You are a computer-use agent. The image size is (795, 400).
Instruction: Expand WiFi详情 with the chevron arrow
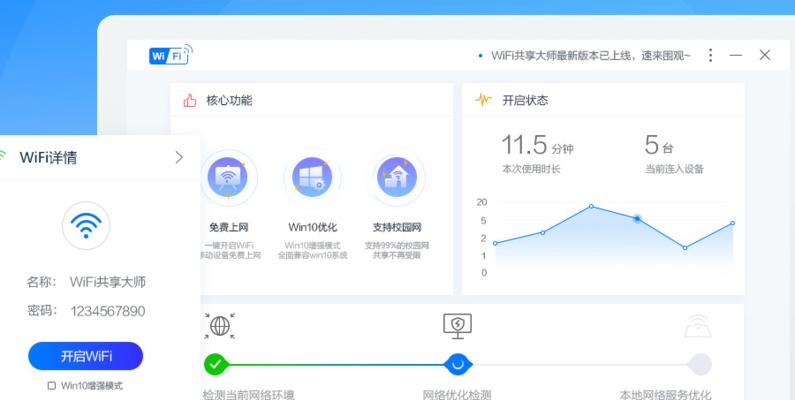pyautogui.click(x=179, y=158)
